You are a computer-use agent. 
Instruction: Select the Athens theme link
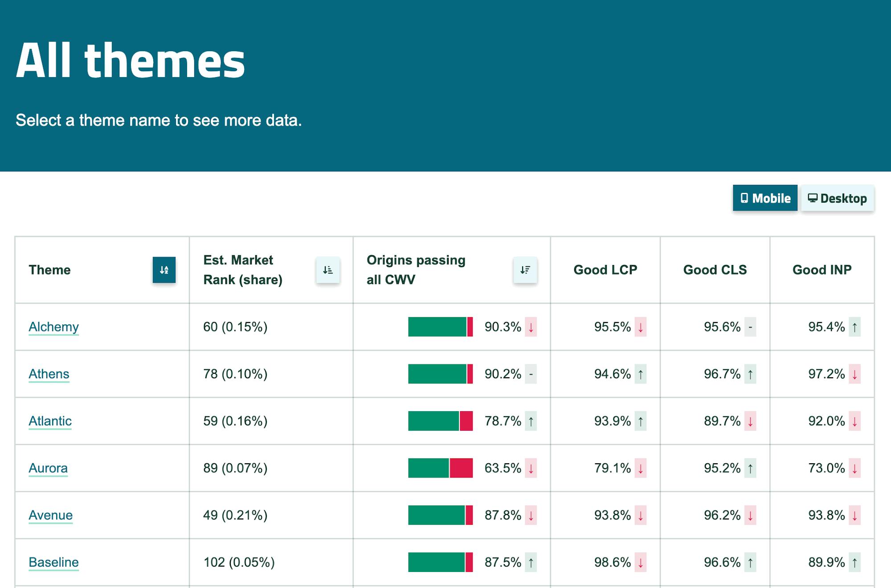pyautogui.click(x=49, y=374)
